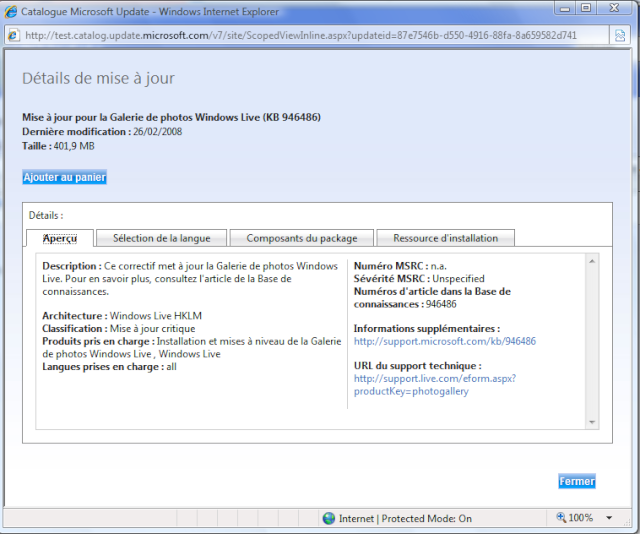Viewport: 640px width, 534px height.
Task: Click the 'Détails de mise à jour' heading
Action: pos(98,78)
